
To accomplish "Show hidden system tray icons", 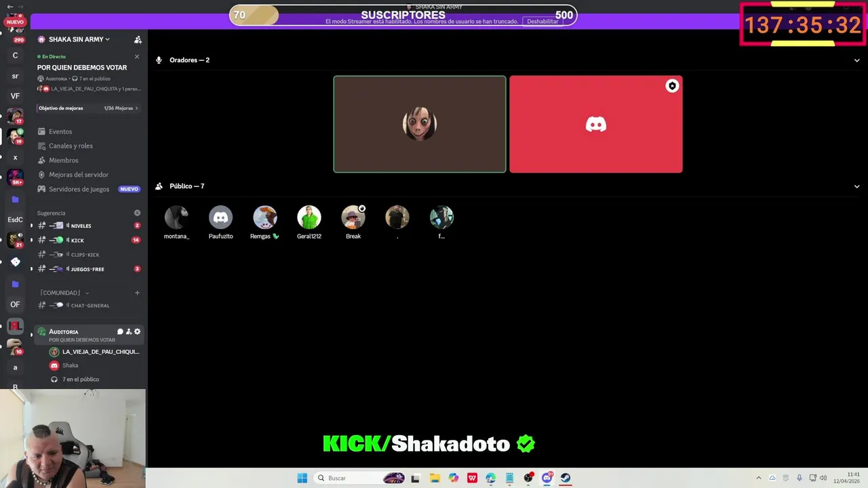I will pos(758,478).
